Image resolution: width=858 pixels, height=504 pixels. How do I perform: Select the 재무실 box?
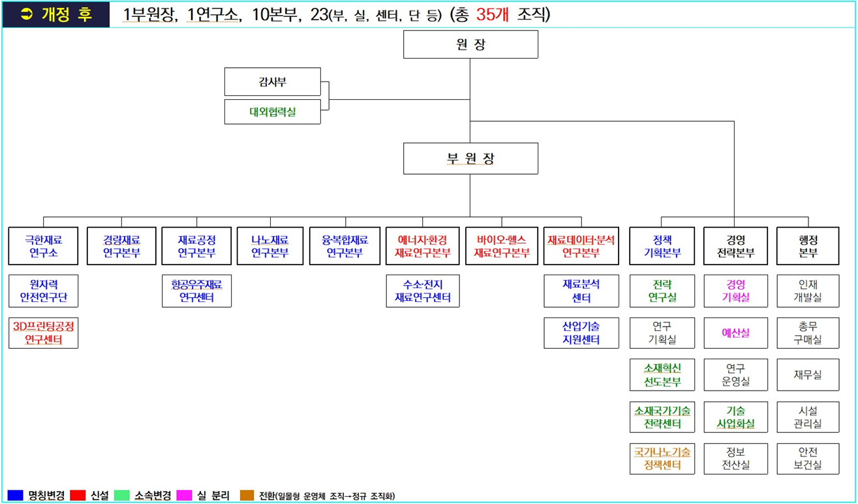click(x=808, y=374)
